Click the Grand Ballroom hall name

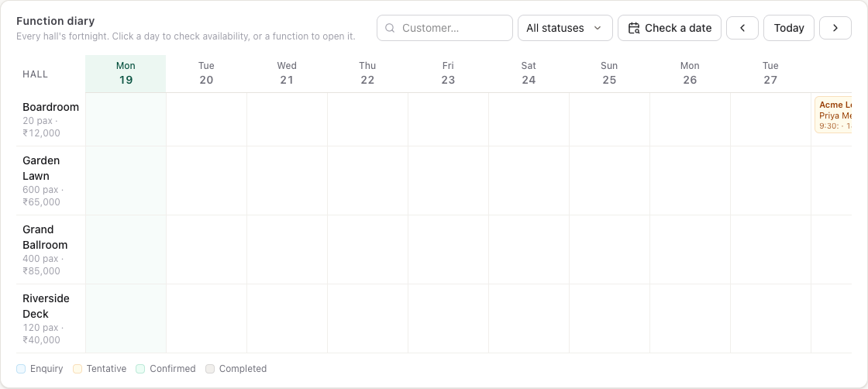click(x=45, y=237)
